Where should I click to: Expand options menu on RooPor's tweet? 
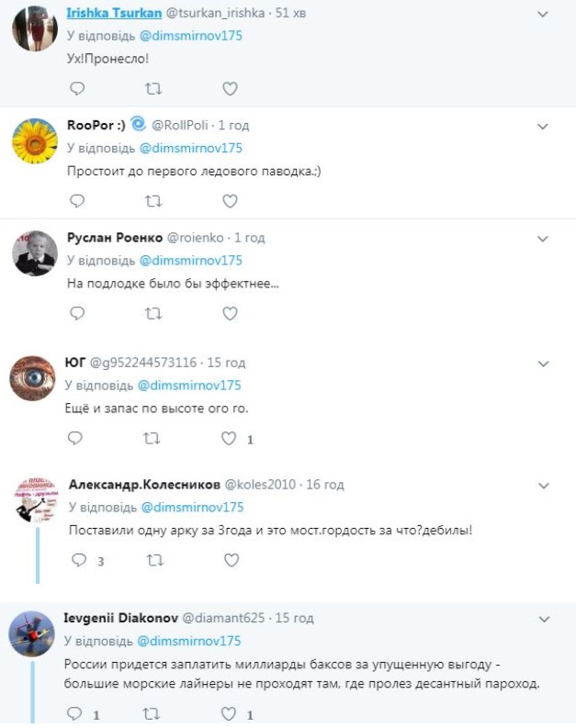[542, 126]
